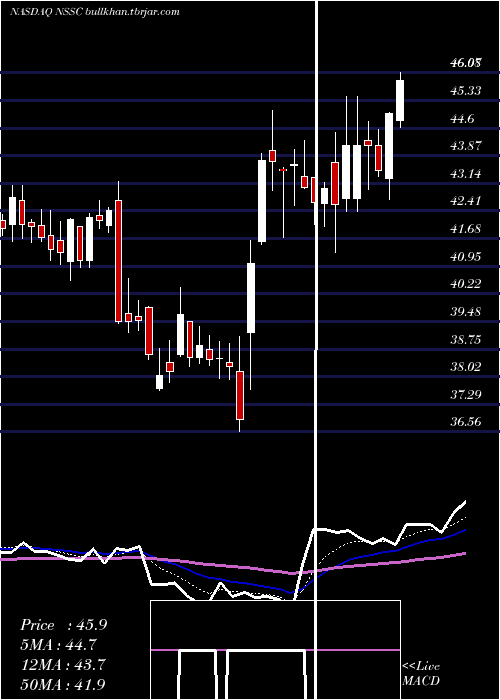Click the 43.87 price axis label
This screenshot has height=700, width=500.
pos(466,146)
